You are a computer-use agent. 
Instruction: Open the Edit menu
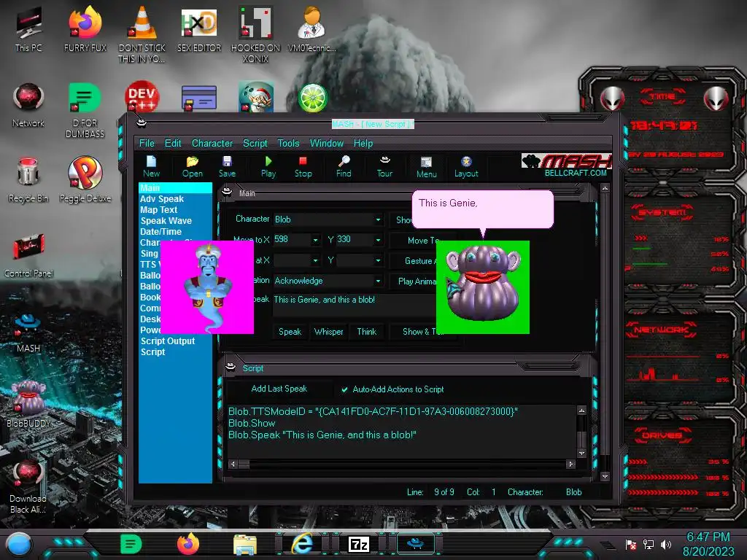pyautogui.click(x=172, y=144)
